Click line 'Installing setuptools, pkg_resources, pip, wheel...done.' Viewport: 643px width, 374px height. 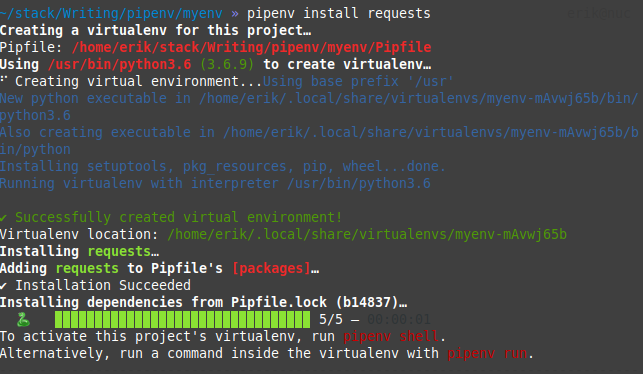pyautogui.click(x=223, y=166)
